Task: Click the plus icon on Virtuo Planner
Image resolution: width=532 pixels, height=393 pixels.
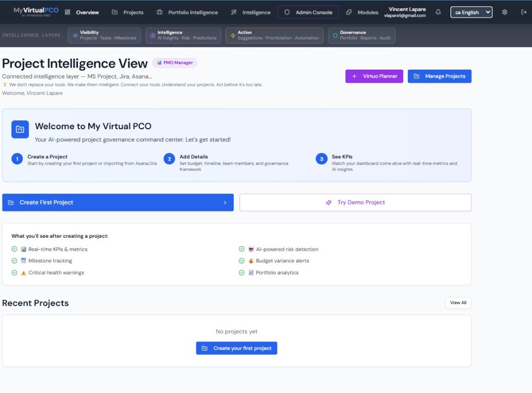Action: click(x=354, y=76)
